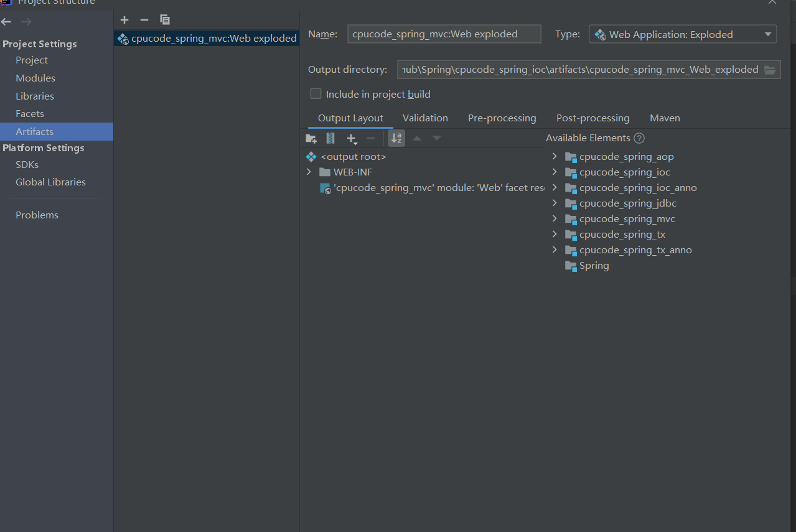Open the Maven tab
The width and height of the screenshot is (796, 532).
(x=665, y=118)
